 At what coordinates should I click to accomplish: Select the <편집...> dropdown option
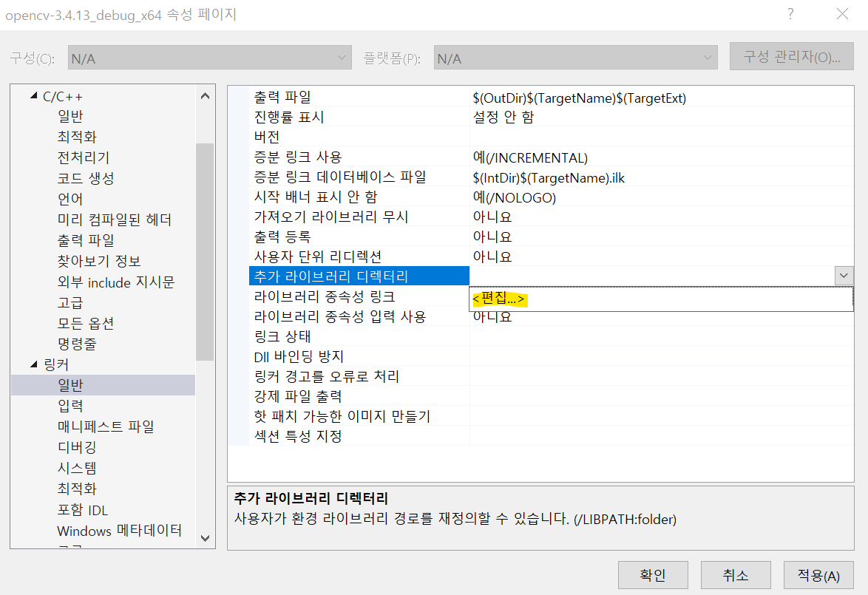click(500, 299)
